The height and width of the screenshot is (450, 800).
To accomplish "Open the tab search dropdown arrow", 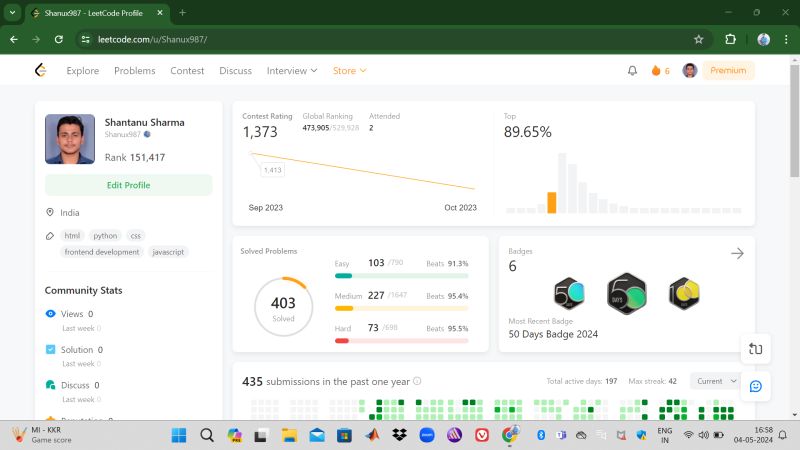I will pos(12,13).
